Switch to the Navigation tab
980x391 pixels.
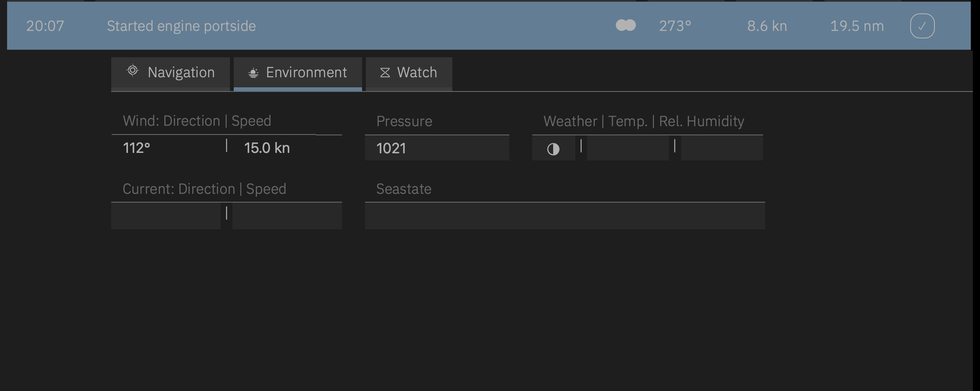pyautogui.click(x=171, y=73)
